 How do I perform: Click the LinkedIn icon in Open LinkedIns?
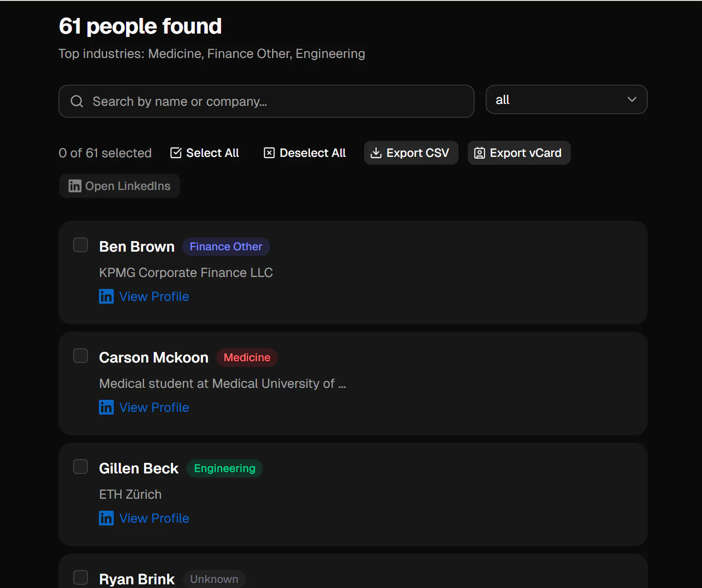pos(75,186)
